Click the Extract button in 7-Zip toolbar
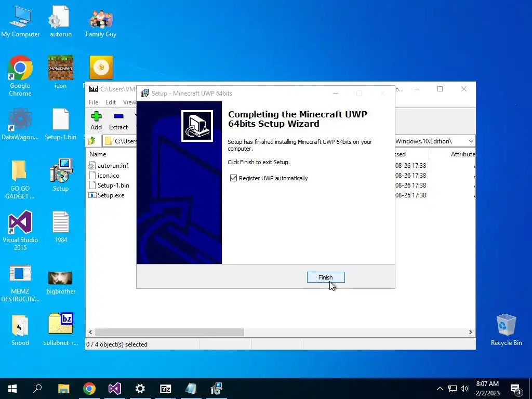 pos(118,121)
